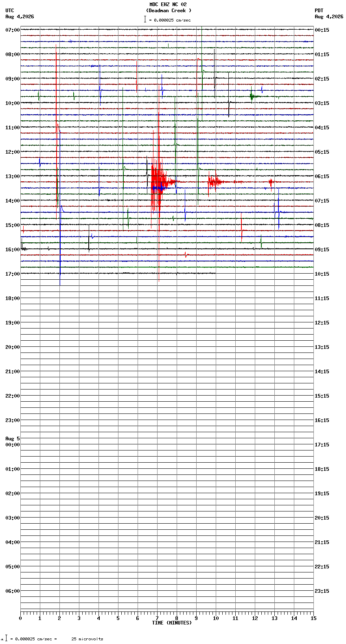Click the top scale label '= 0.000025 cm/sec'
346x644 pixels.
pyautogui.click(x=170, y=20)
